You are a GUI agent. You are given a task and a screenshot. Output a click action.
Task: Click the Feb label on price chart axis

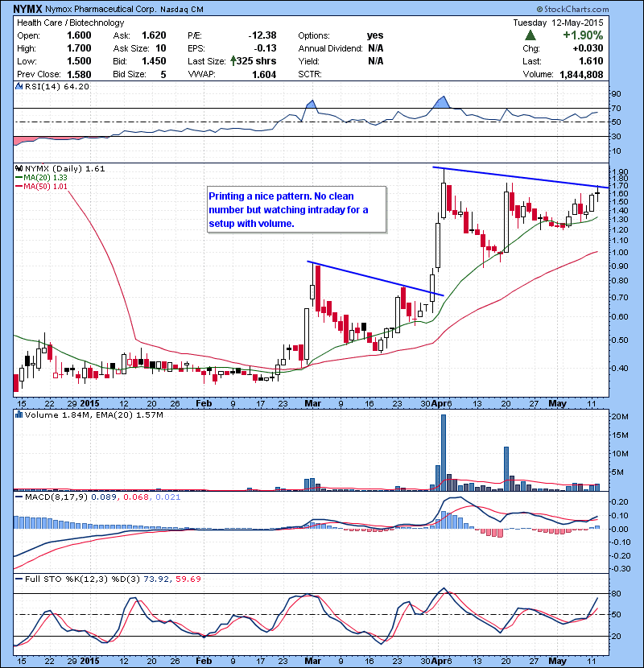tap(204, 403)
